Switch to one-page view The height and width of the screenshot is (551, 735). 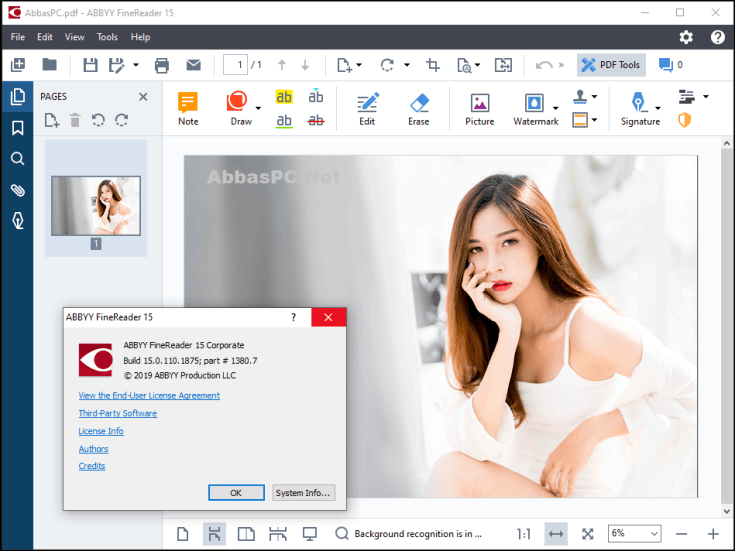click(x=183, y=534)
